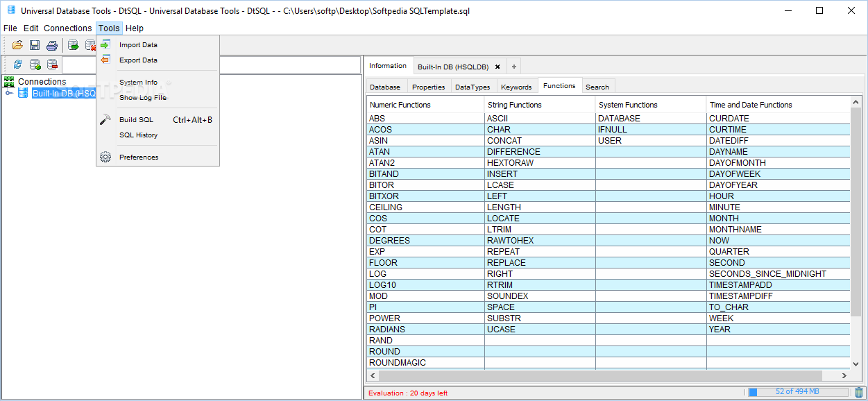
Task: Click the Remove connection database minus icon
Action: pyautogui.click(x=52, y=65)
